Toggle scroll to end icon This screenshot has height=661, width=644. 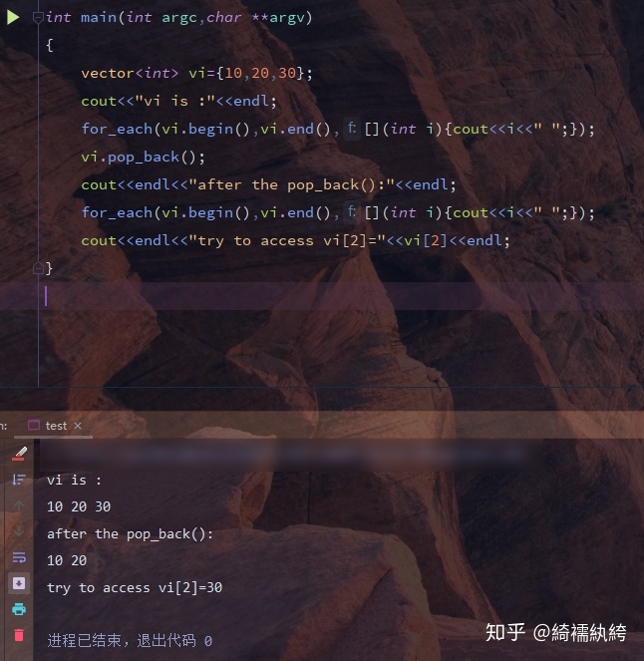(19, 583)
